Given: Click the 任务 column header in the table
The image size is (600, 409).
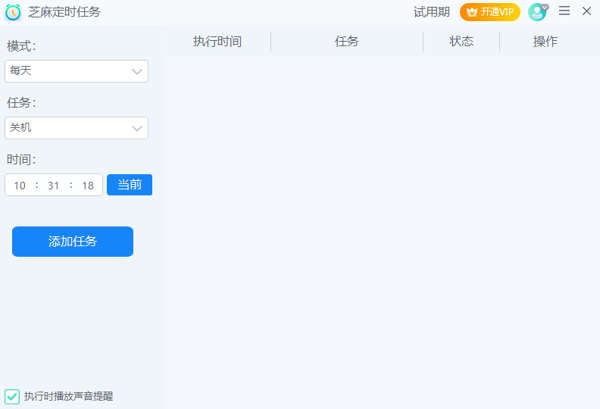Looking at the screenshot, I should point(347,42).
